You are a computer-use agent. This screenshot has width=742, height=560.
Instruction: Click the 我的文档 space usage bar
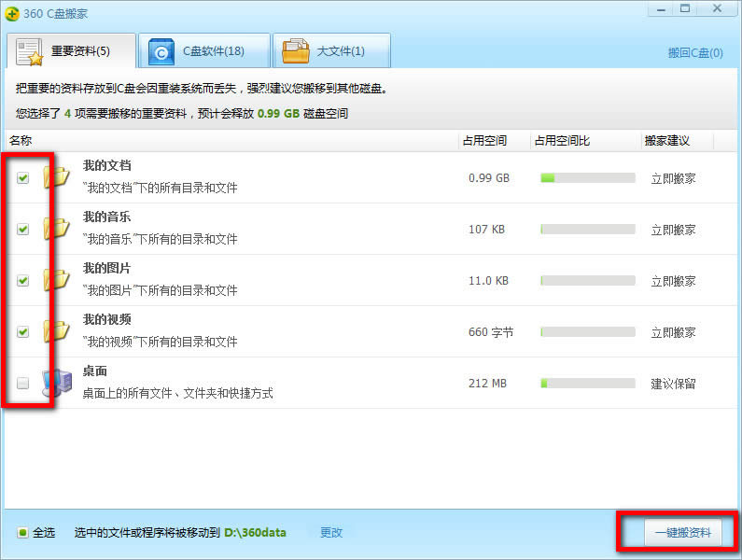(587, 178)
